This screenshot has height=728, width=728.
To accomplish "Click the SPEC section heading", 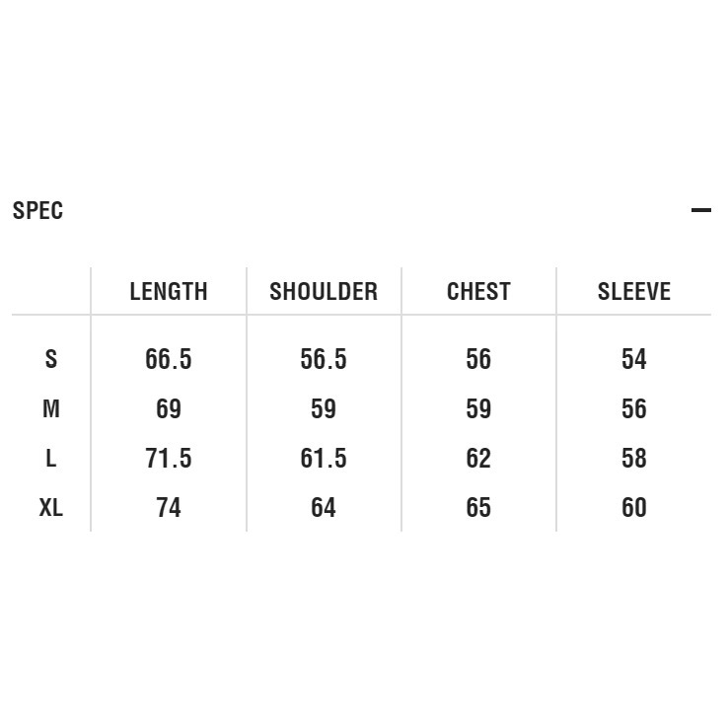I will (37, 210).
